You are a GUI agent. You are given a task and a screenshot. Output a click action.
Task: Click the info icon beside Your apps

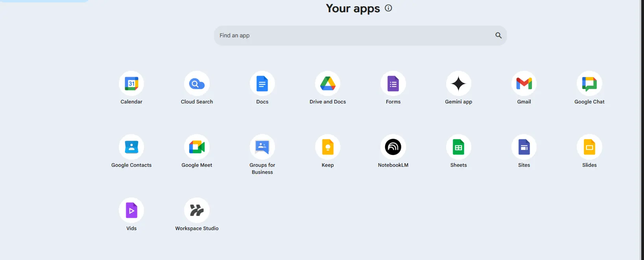point(388,8)
